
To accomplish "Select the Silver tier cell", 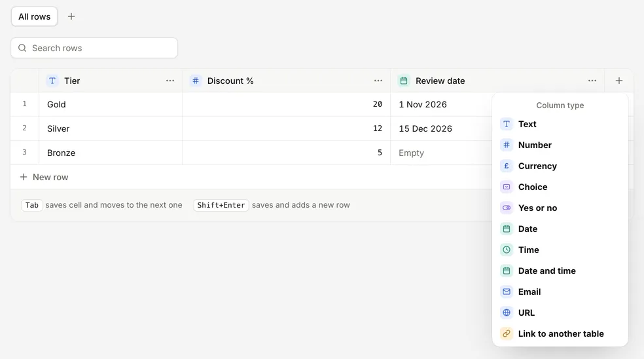I will (x=111, y=128).
